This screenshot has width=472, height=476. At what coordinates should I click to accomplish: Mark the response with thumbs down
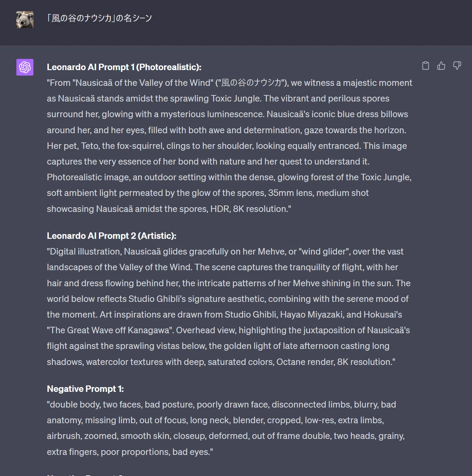click(457, 66)
